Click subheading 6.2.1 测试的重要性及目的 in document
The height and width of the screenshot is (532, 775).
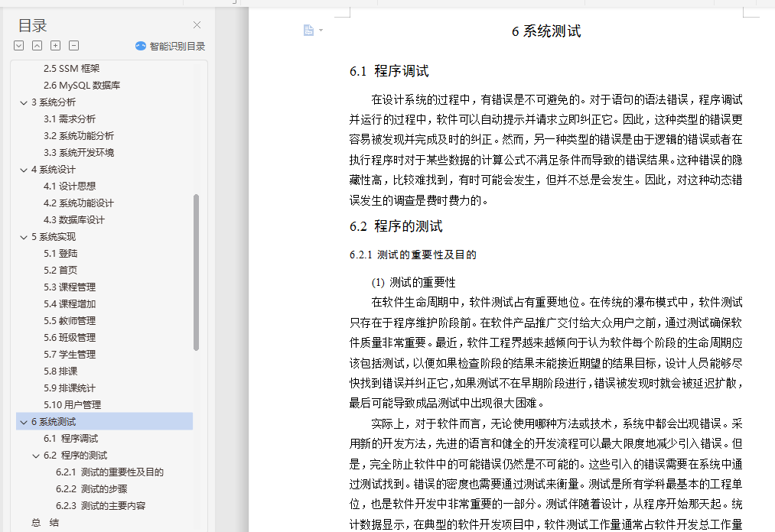[x=412, y=255]
